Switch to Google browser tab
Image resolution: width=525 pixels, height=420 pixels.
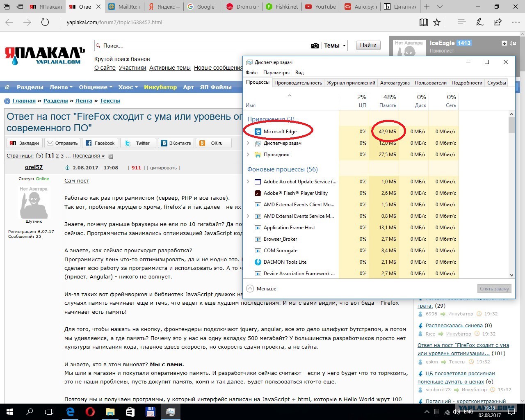(203, 7)
